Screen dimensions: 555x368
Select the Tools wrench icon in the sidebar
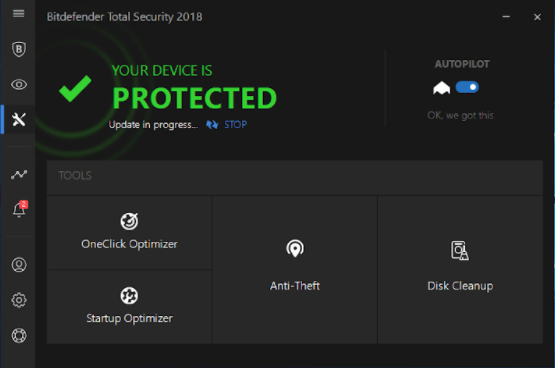pyautogui.click(x=19, y=120)
